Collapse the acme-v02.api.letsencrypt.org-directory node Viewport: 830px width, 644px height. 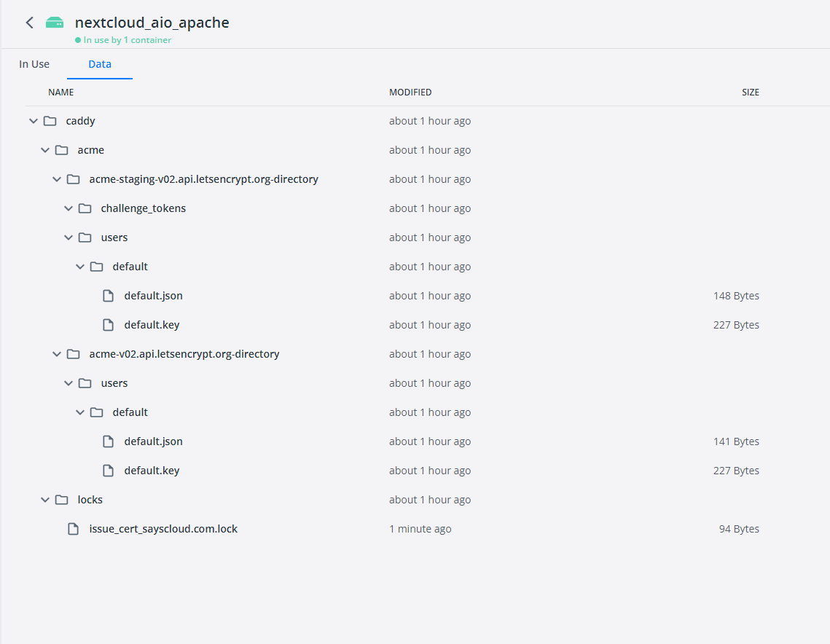(56, 353)
